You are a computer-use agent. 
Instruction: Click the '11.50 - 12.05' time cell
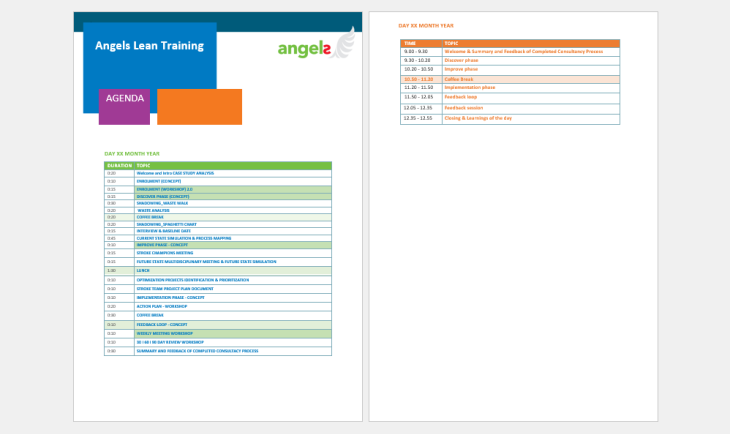[419, 97]
